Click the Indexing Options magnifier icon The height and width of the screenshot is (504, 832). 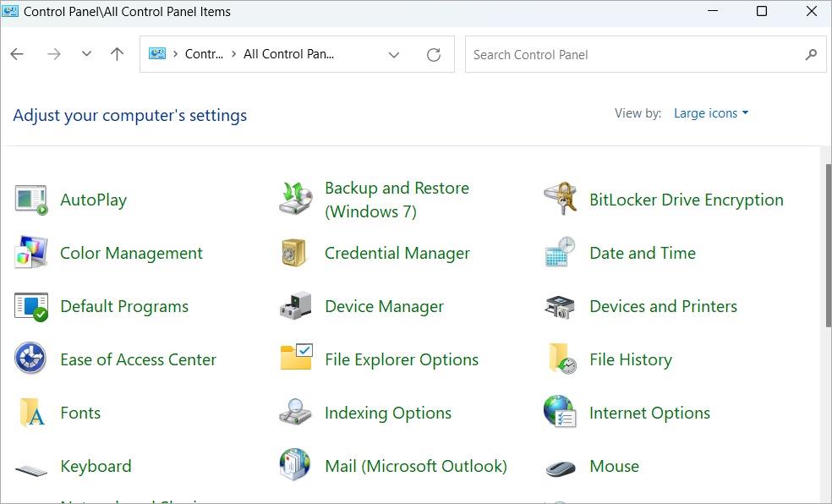pyautogui.click(x=296, y=412)
